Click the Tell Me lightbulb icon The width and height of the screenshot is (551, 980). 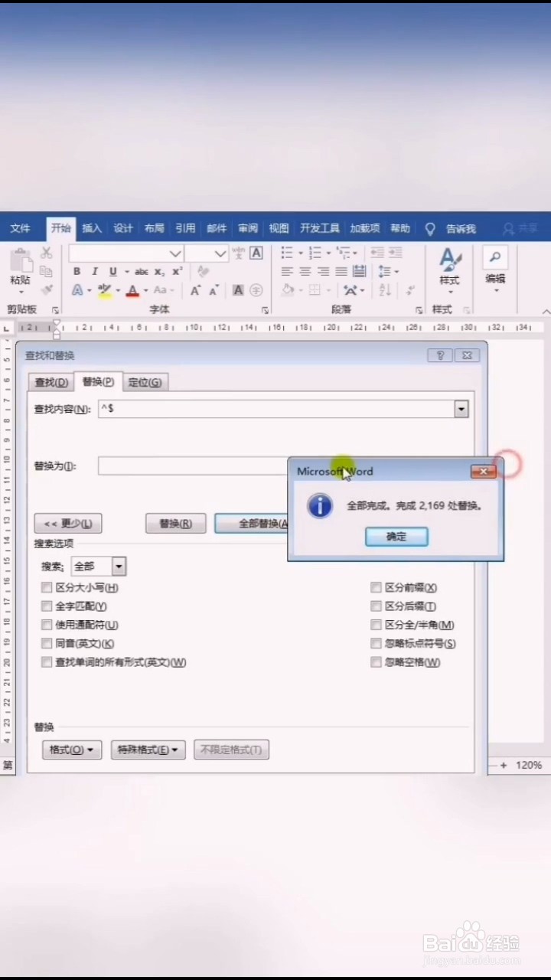[x=430, y=228]
